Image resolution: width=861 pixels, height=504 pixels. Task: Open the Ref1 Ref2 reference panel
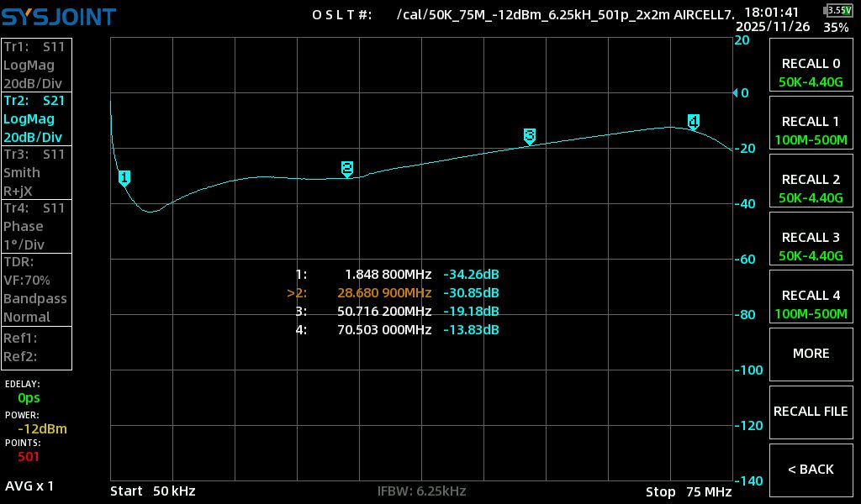click(x=36, y=347)
